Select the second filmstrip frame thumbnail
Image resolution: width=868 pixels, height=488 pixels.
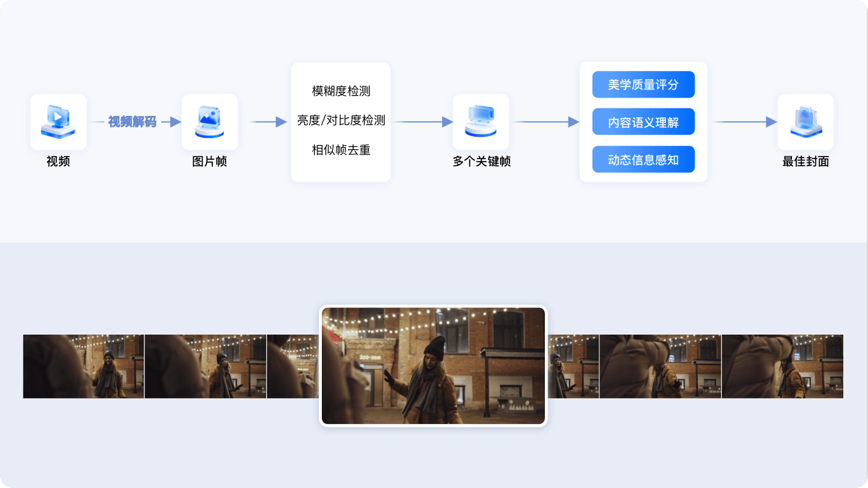205,366
